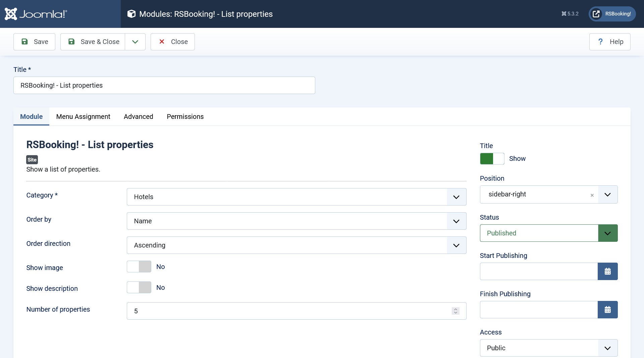This screenshot has height=358, width=644.
Task: Click the Close button
Action: pyautogui.click(x=172, y=42)
